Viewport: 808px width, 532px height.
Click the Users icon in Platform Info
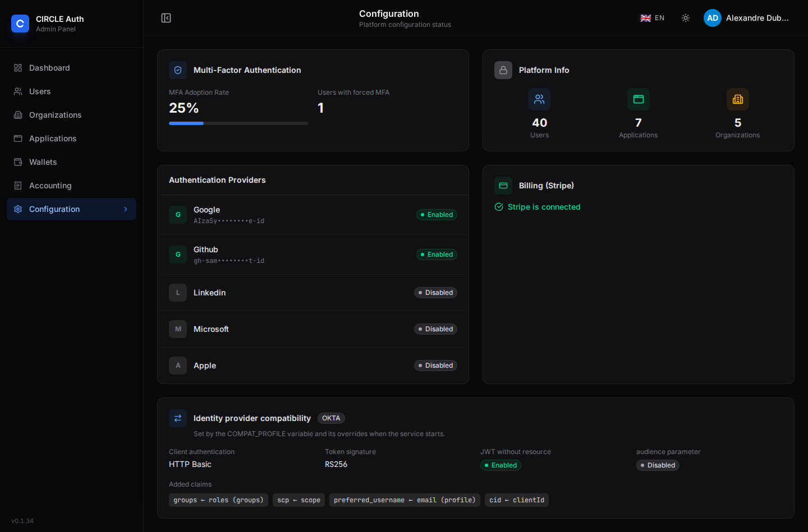click(539, 99)
